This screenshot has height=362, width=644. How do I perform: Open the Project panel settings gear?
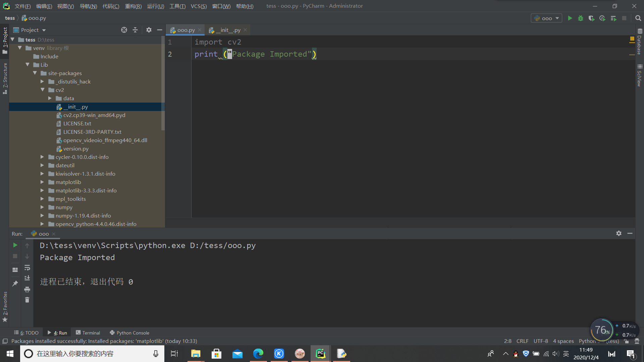coord(149,30)
